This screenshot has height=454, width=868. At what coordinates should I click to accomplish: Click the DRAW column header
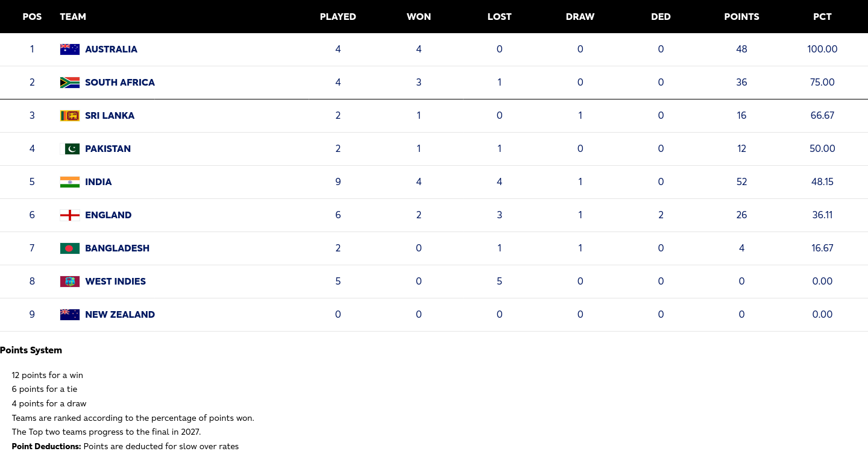point(580,17)
